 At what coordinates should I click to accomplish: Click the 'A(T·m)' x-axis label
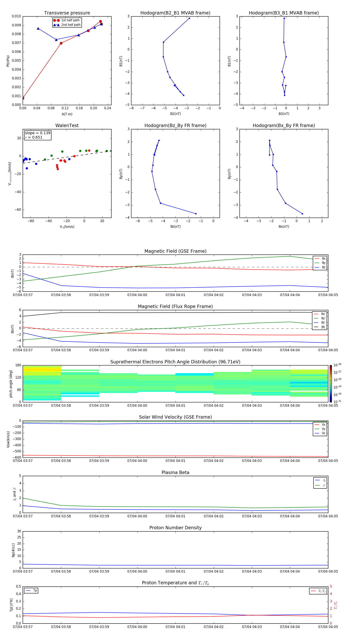tap(67, 114)
